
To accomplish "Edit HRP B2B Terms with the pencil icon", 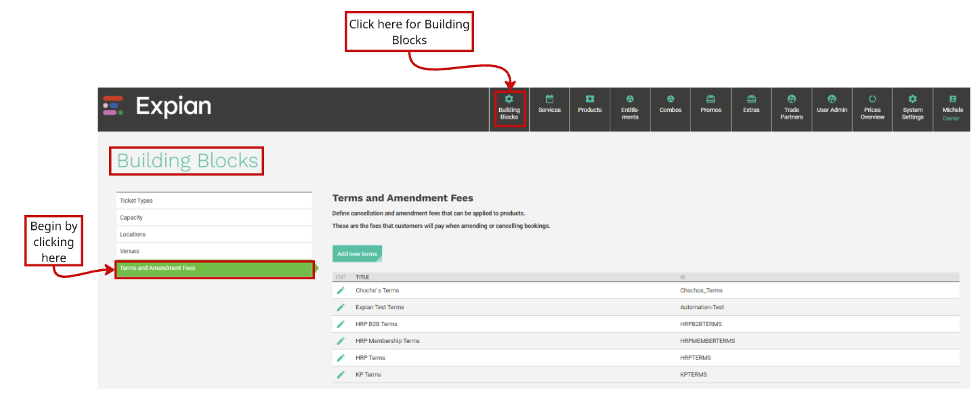I will (x=341, y=324).
